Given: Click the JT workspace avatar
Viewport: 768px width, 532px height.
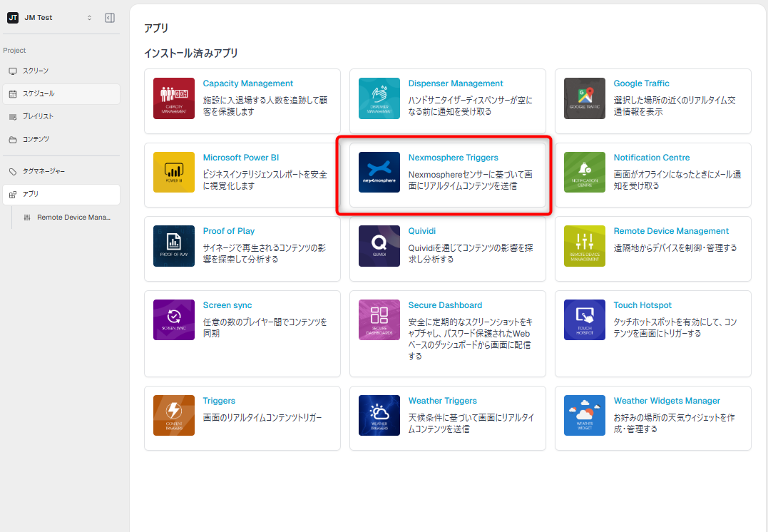Looking at the screenshot, I should (13, 18).
